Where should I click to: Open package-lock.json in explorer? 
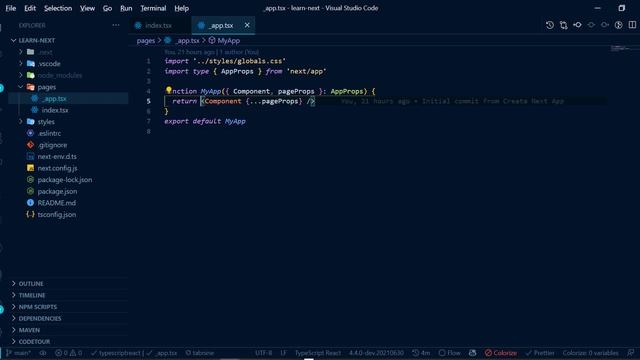64,180
